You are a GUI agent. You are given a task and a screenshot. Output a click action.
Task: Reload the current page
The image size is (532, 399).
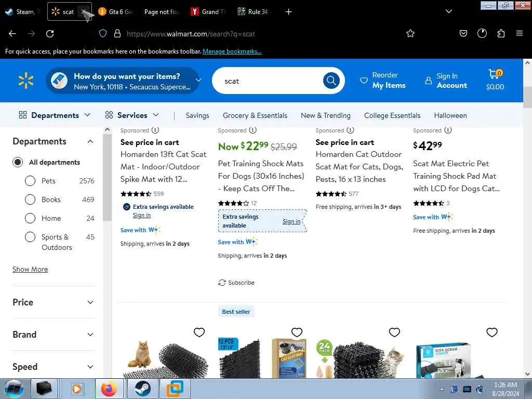(50, 34)
